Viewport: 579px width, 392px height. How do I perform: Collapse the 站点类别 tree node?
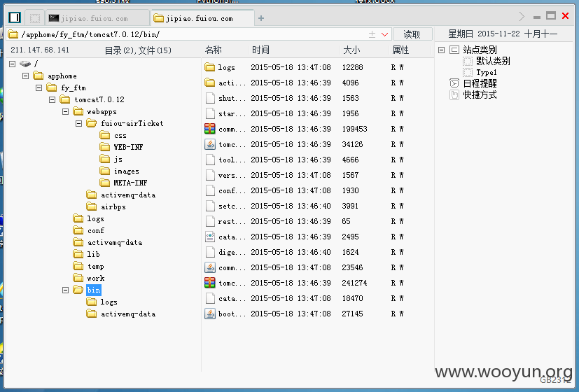(441, 50)
